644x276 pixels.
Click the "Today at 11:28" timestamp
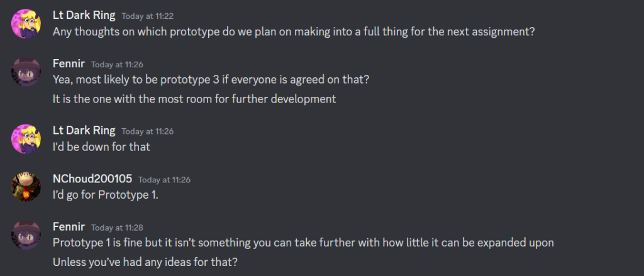[117, 227]
